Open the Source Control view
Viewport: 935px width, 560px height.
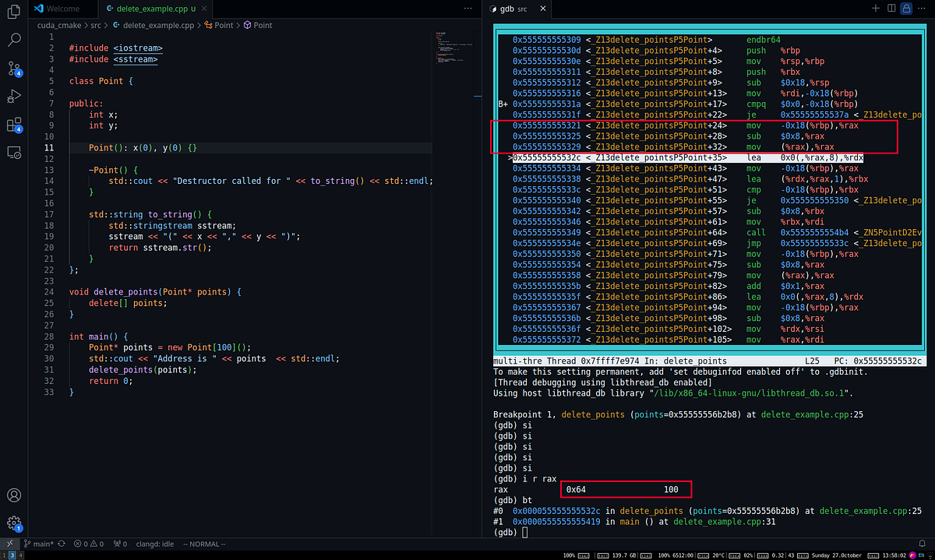point(13,69)
